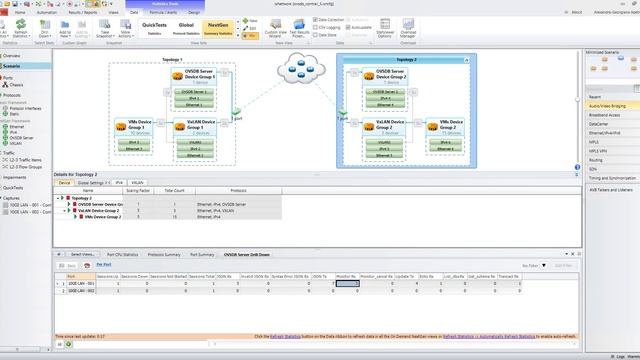This screenshot has height=360, width=640.
Task: Click the Topology 1 port checkmark icon
Action: (236, 111)
